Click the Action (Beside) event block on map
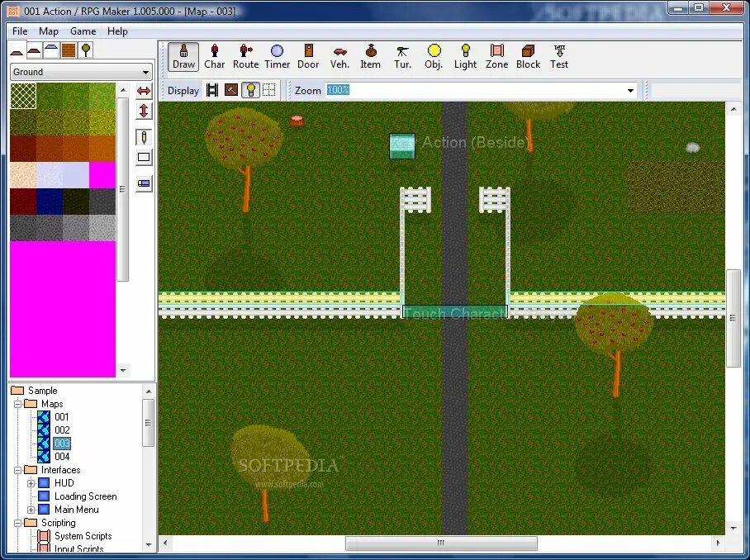This screenshot has height=560, width=750. (x=402, y=146)
